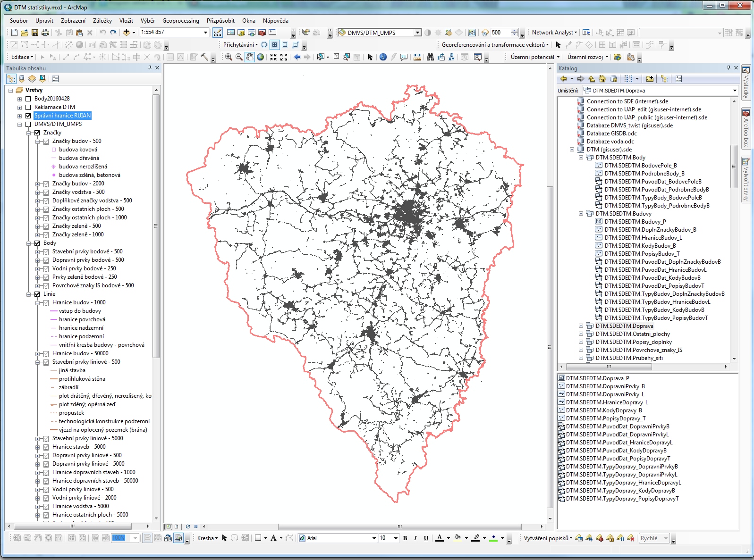Uncheck the Body group layer

pyautogui.click(x=37, y=243)
